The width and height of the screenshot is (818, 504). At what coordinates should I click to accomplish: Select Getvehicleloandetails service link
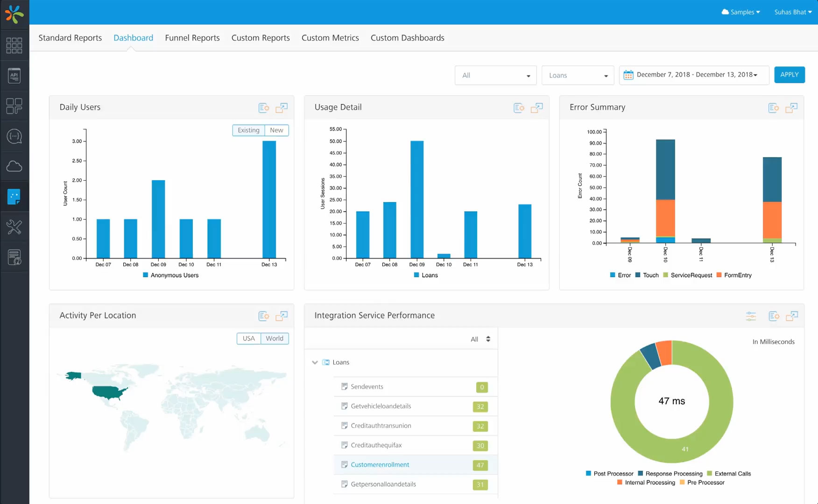(x=381, y=406)
